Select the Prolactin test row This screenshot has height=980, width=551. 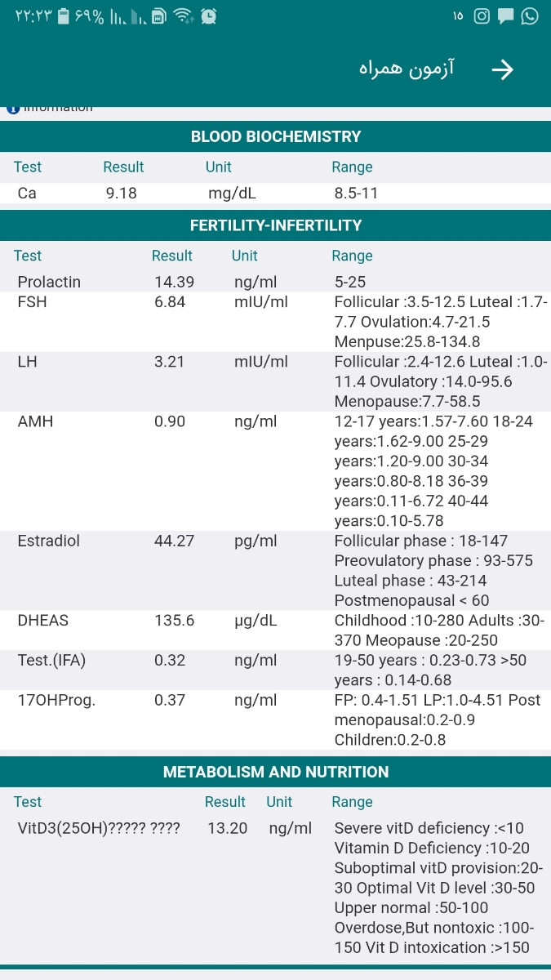tap(275, 282)
